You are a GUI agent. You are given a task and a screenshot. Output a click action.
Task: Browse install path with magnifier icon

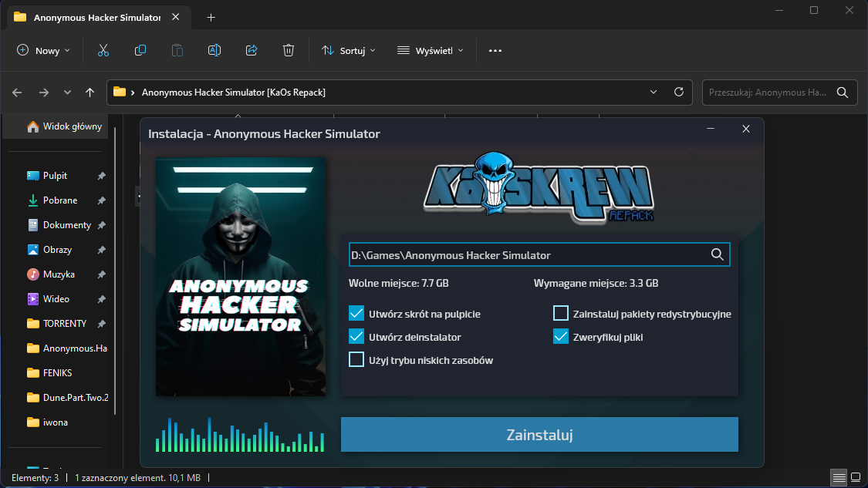[718, 254]
